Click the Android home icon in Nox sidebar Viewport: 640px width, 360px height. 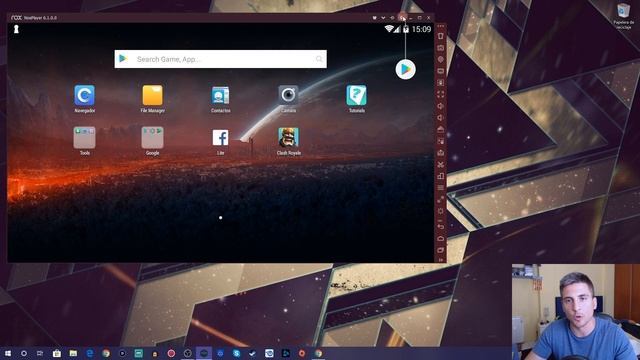440,238
